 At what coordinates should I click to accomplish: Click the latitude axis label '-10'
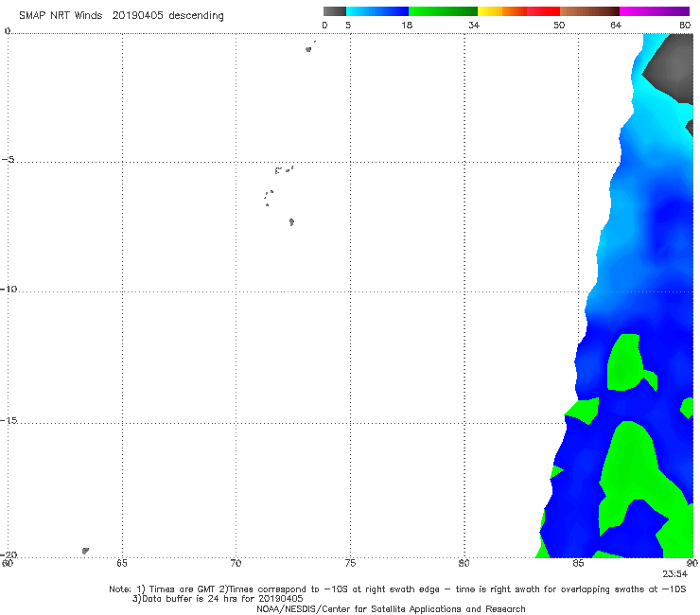[9, 289]
